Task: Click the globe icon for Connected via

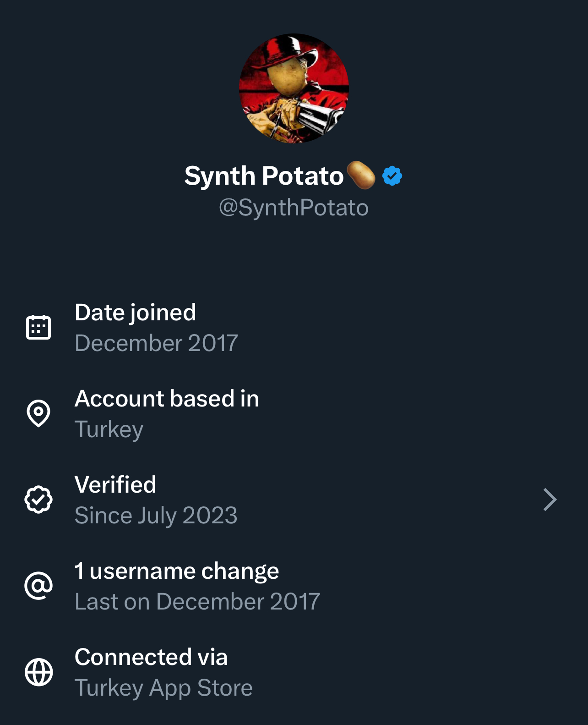Action: (38, 672)
